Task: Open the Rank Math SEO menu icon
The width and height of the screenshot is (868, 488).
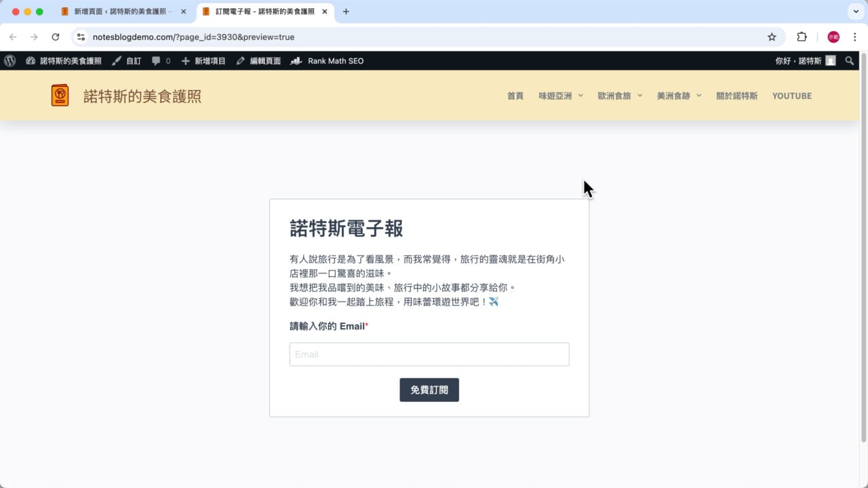Action: click(295, 60)
